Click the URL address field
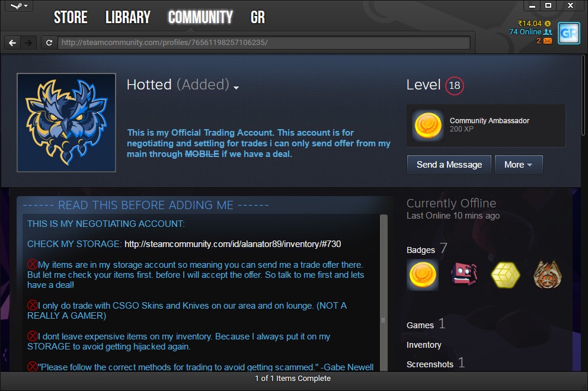The image size is (588, 391). pos(264,43)
